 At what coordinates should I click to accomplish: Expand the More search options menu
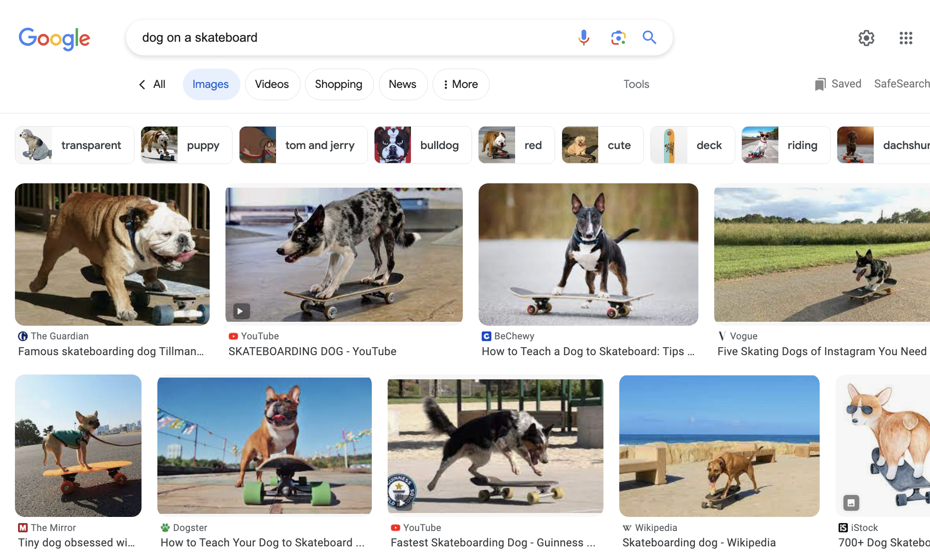pyautogui.click(x=460, y=84)
